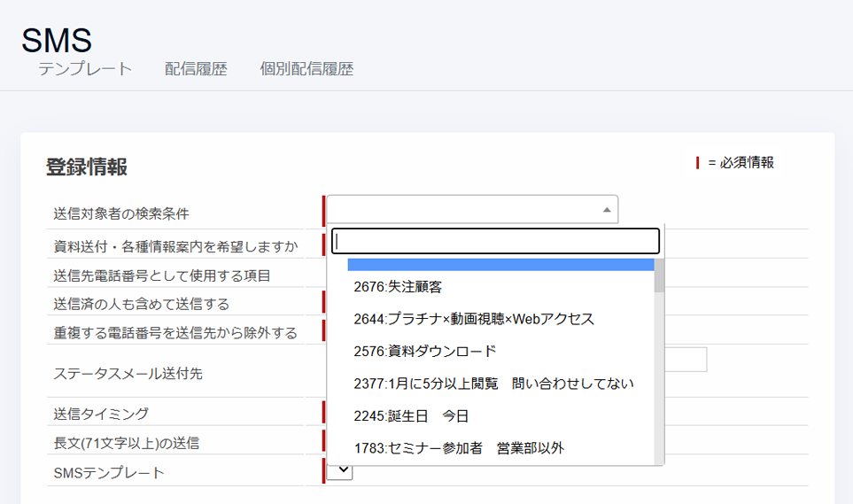Screen dimensions: 853x504
Task: Click the 送信タイミング label
Action: pos(101,414)
